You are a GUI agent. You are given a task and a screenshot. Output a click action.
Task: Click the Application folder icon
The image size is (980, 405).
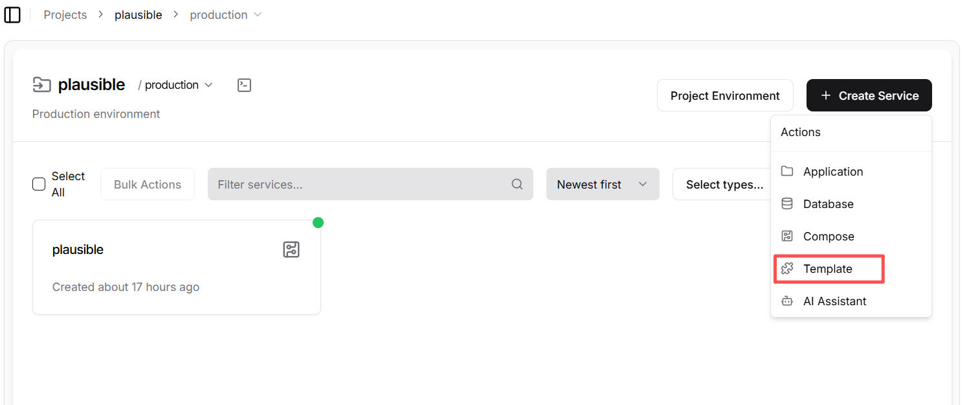point(787,171)
